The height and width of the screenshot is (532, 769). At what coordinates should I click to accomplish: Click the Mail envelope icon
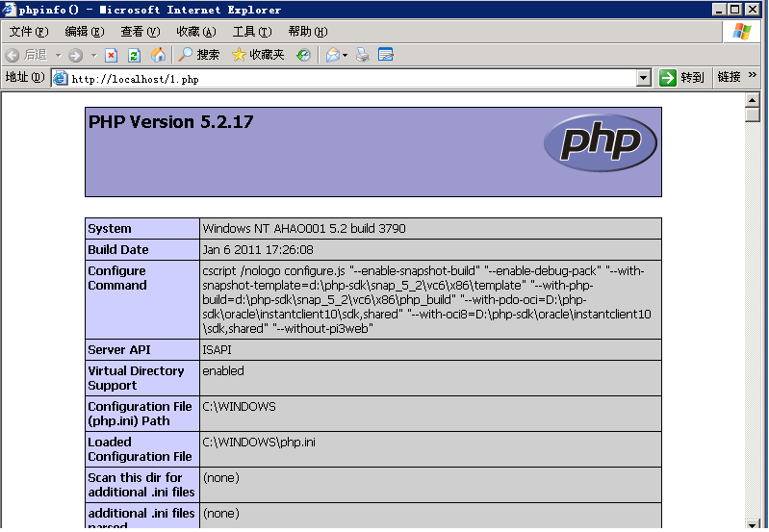(x=333, y=55)
